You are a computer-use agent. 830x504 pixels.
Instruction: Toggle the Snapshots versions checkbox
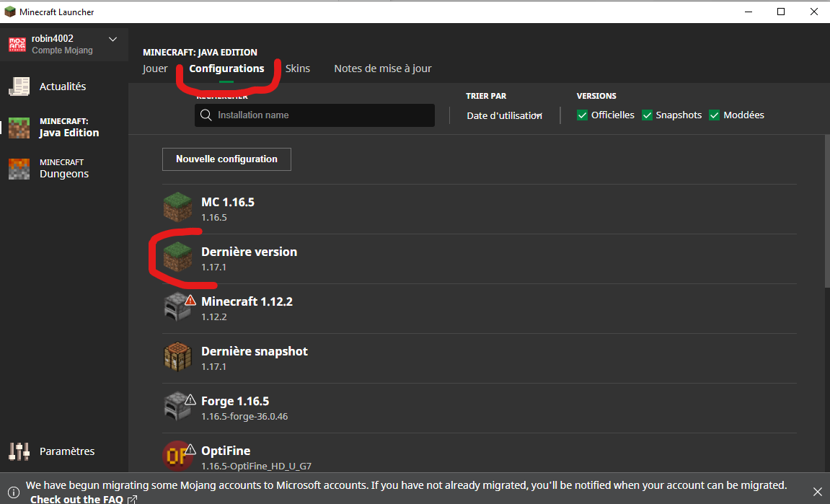tap(647, 115)
